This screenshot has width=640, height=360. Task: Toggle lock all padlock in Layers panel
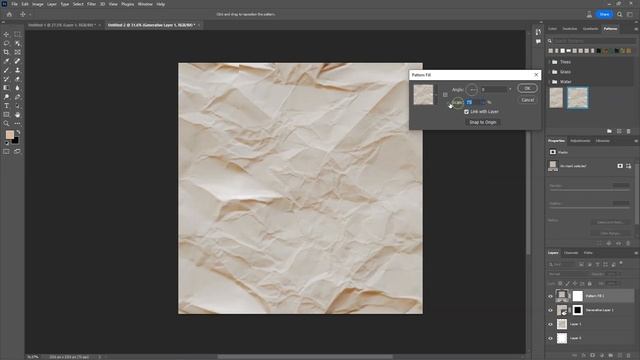point(589,283)
